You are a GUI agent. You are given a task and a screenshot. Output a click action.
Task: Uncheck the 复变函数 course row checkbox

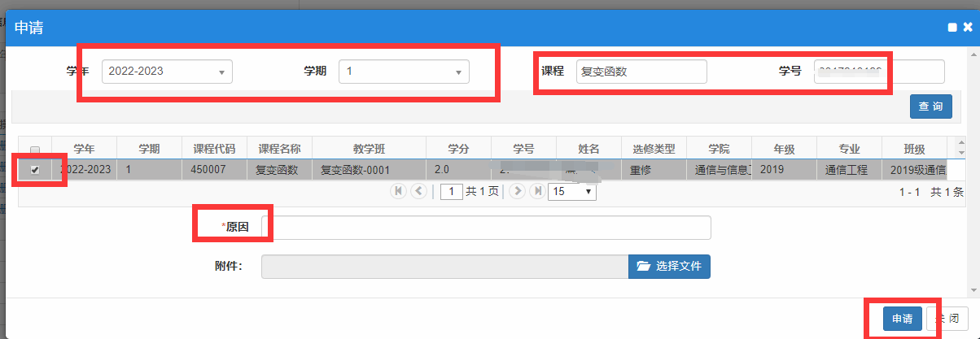tap(34, 170)
